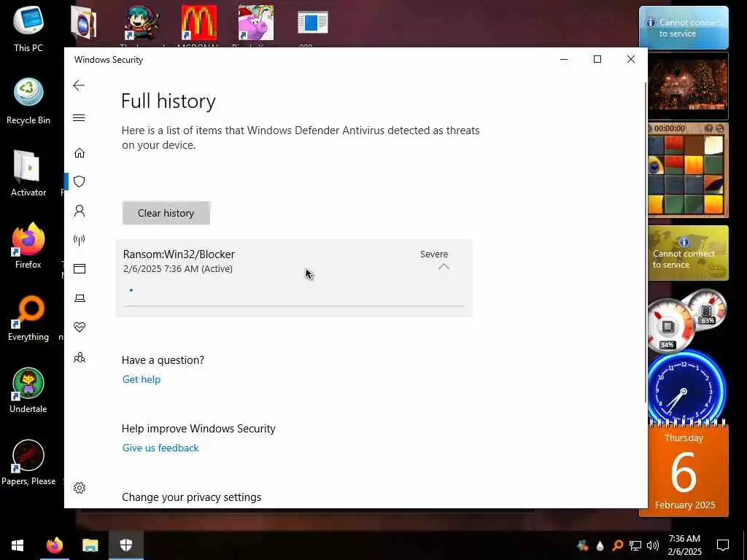
Task: Open the taskbar clock showing 7:36 AM
Action: coord(684,545)
